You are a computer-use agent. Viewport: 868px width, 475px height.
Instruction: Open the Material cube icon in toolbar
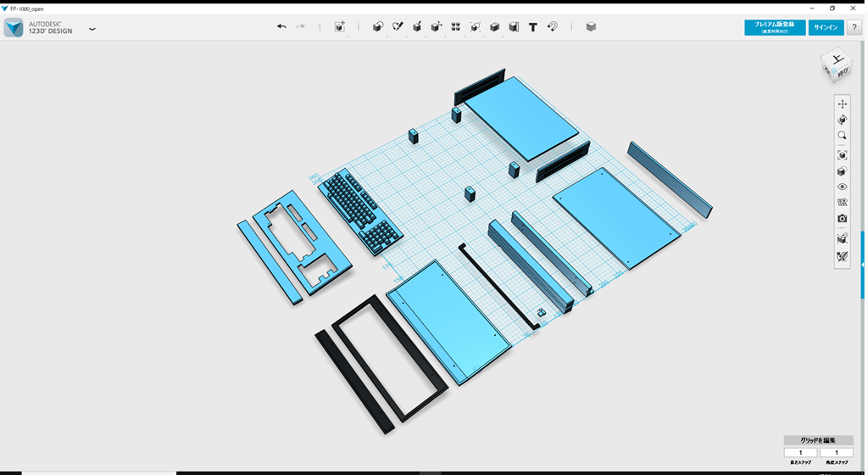pos(591,27)
